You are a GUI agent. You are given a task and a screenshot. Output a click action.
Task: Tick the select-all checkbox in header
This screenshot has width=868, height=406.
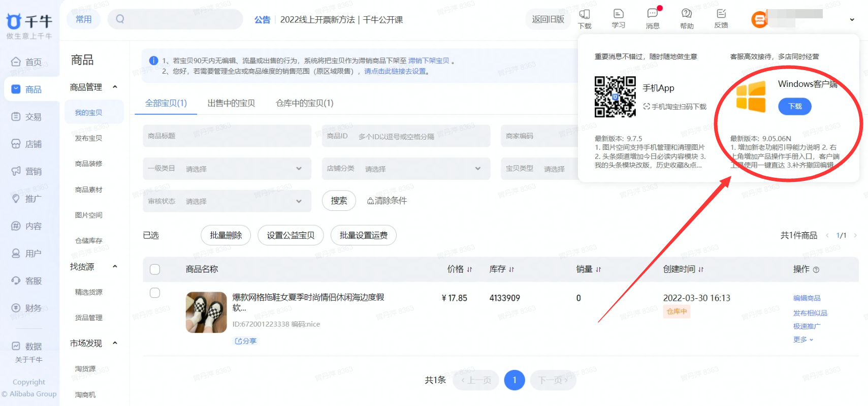(x=155, y=269)
